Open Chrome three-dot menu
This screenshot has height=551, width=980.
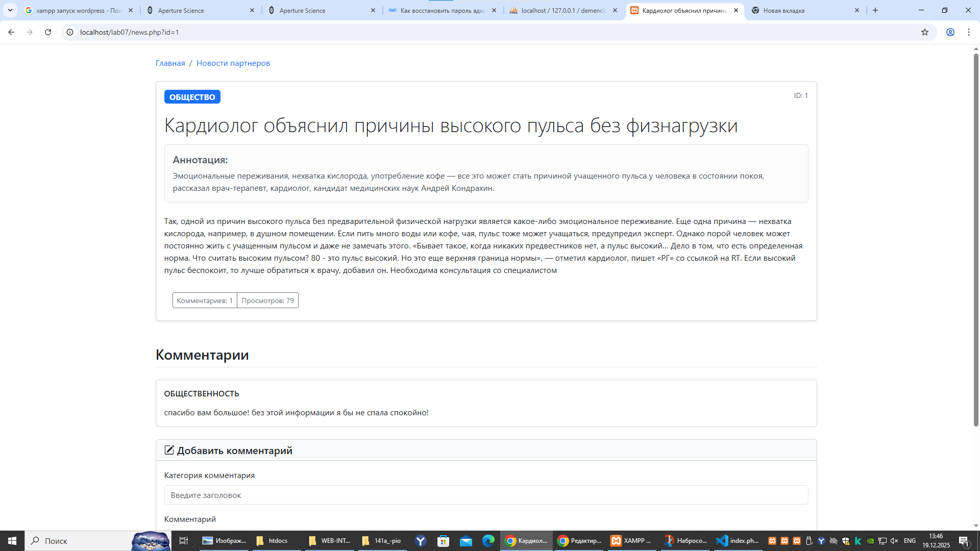click(968, 32)
